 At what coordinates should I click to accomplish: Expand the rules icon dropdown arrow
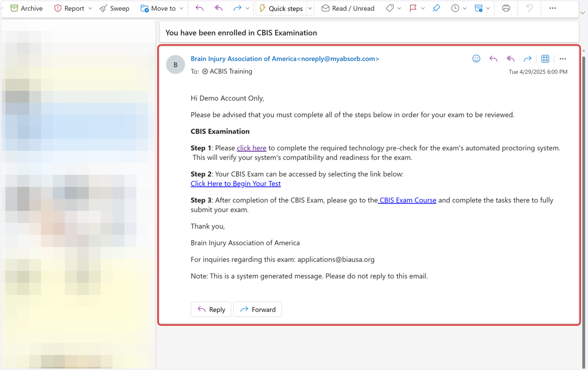[x=488, y=8]
